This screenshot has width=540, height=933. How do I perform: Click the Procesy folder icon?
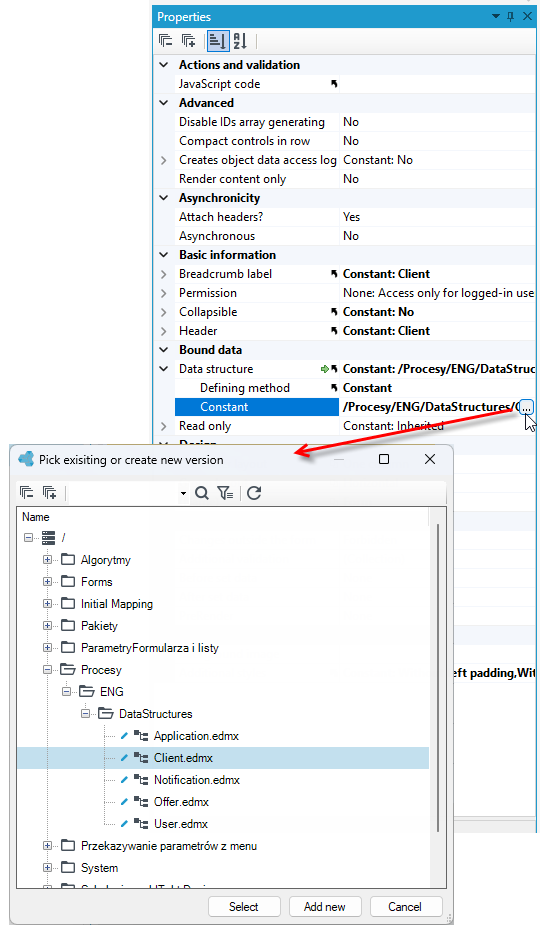pos(68,670)
